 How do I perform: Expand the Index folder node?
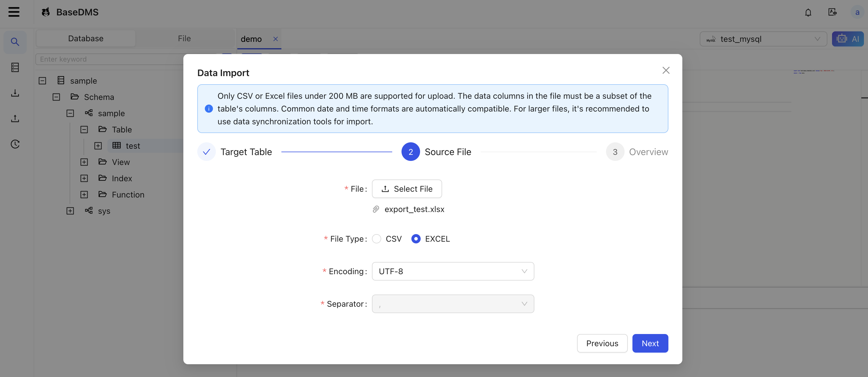tap(84, 178)
